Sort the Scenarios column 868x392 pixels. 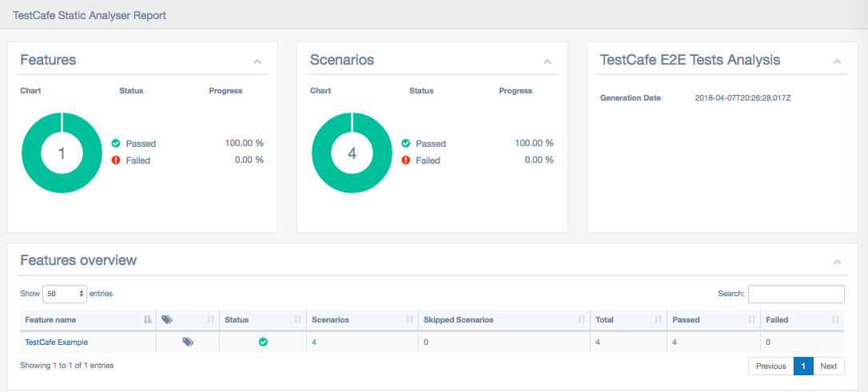362,319
